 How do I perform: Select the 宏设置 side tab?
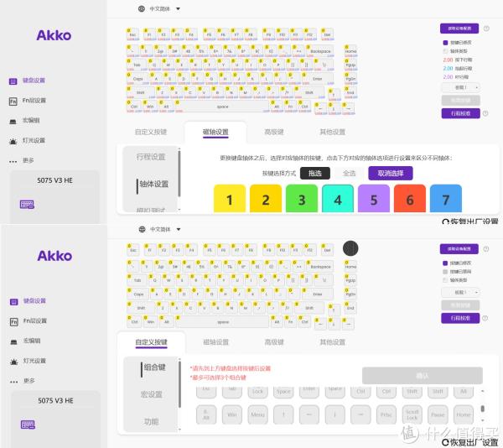(x=151, y=394)
